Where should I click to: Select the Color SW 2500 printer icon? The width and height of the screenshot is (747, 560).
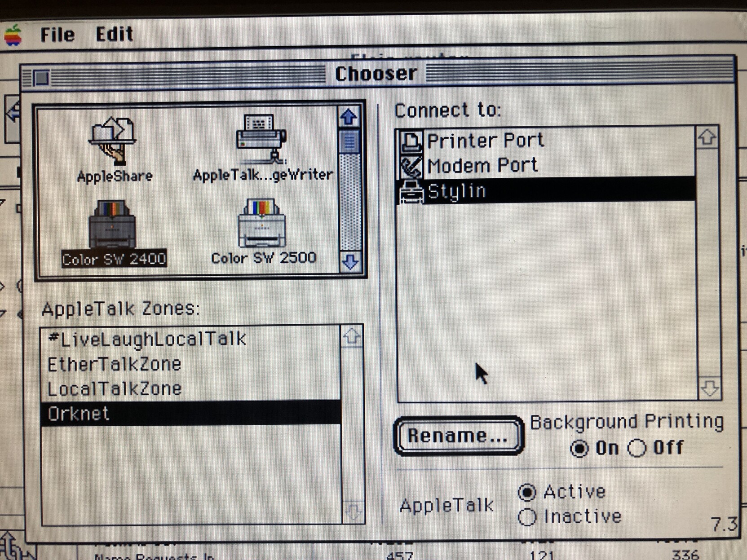click(x=264, y=232)
